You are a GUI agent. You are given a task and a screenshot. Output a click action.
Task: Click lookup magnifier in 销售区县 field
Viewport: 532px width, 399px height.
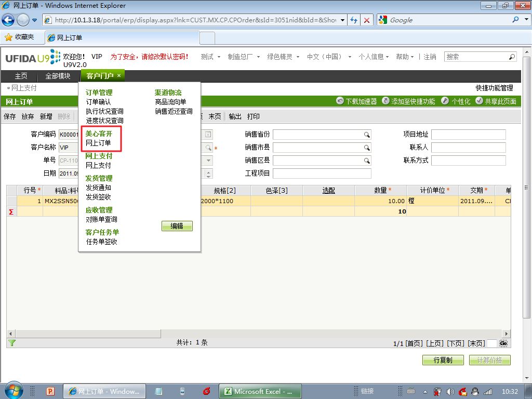367,161
